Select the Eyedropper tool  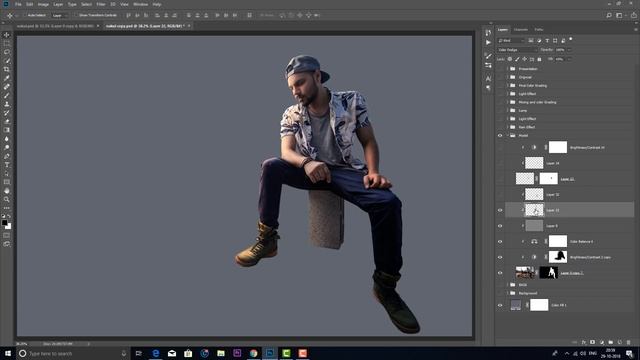(x=7, y=78)
